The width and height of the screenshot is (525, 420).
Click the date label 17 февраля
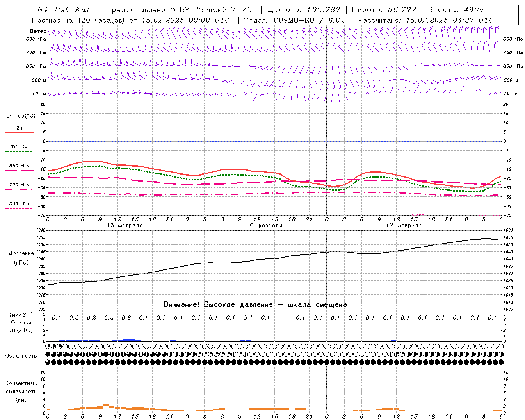(404, 226)
